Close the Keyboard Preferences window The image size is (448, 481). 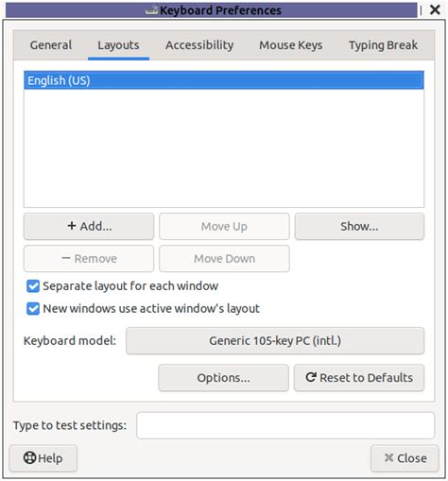pyautogui.click(x=435, y=9)
